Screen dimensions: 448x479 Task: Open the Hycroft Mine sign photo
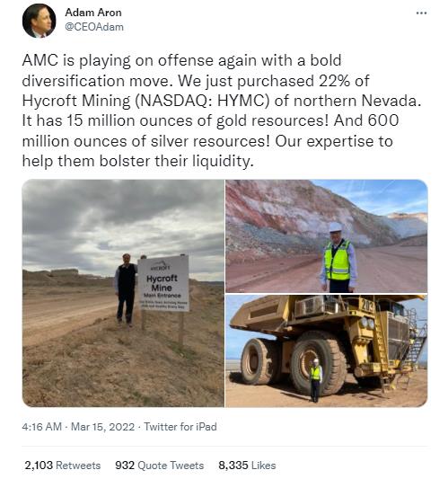click(123, 293)
